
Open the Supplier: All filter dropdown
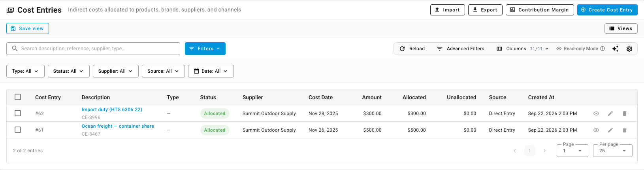coord(115,71)
